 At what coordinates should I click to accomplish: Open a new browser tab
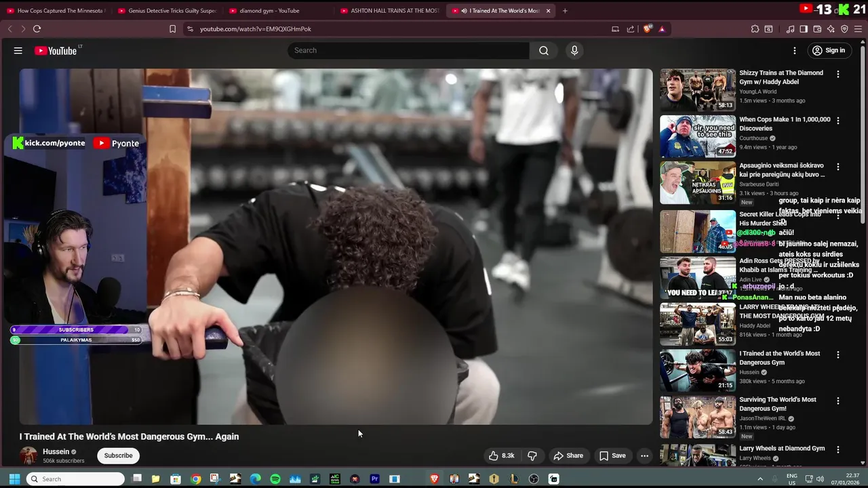tap(565, 11)
